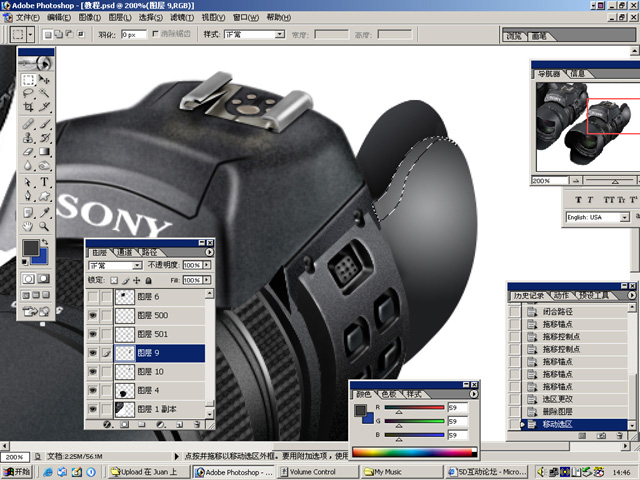
Task: Click the 羽化 feather input field
Action: [133, 35]
